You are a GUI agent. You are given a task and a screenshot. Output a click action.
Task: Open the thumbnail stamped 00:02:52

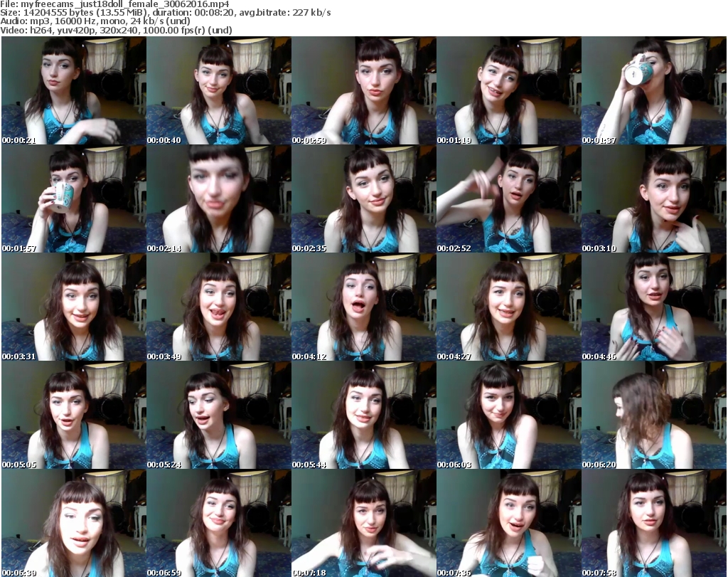tap(508, 199)
